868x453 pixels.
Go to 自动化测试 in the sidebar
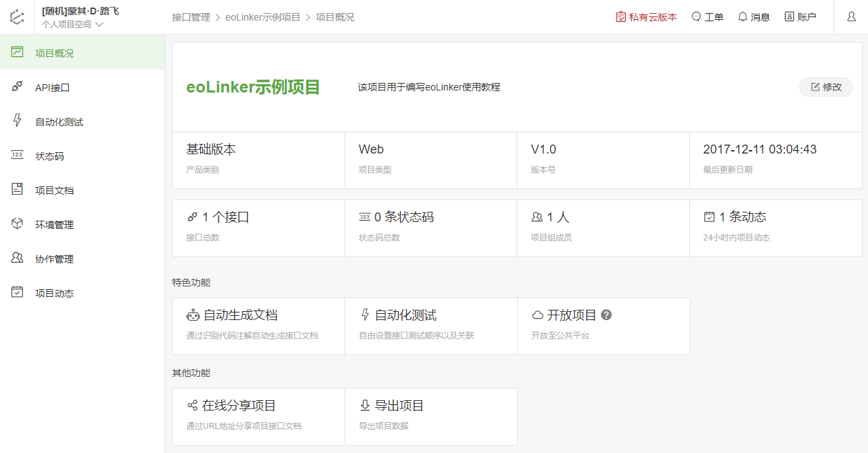82,121
